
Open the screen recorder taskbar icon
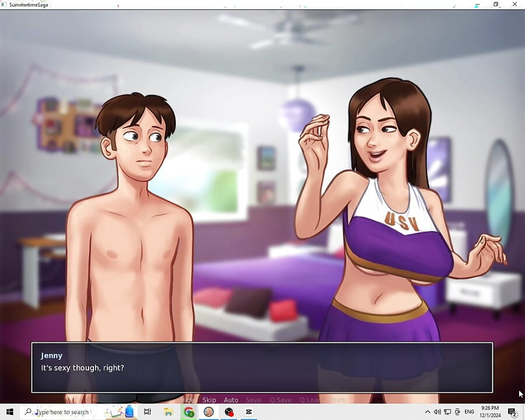[x=229, y=412]
